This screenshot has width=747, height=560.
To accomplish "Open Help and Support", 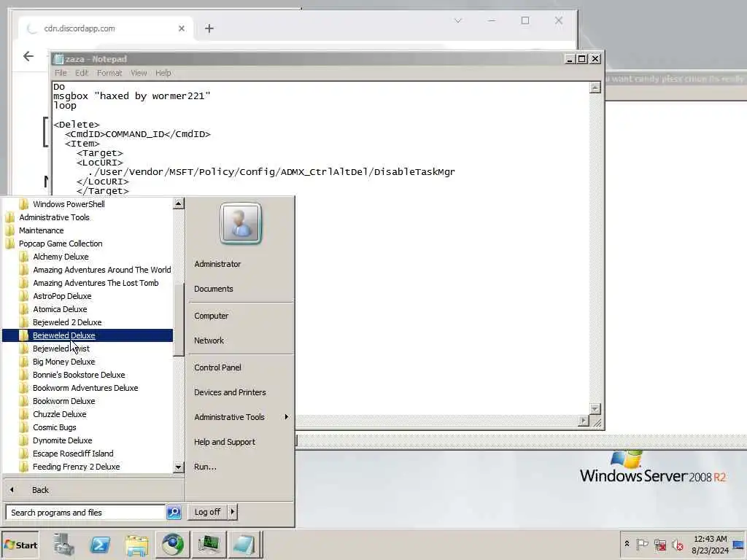I will (x=225, y=442).
